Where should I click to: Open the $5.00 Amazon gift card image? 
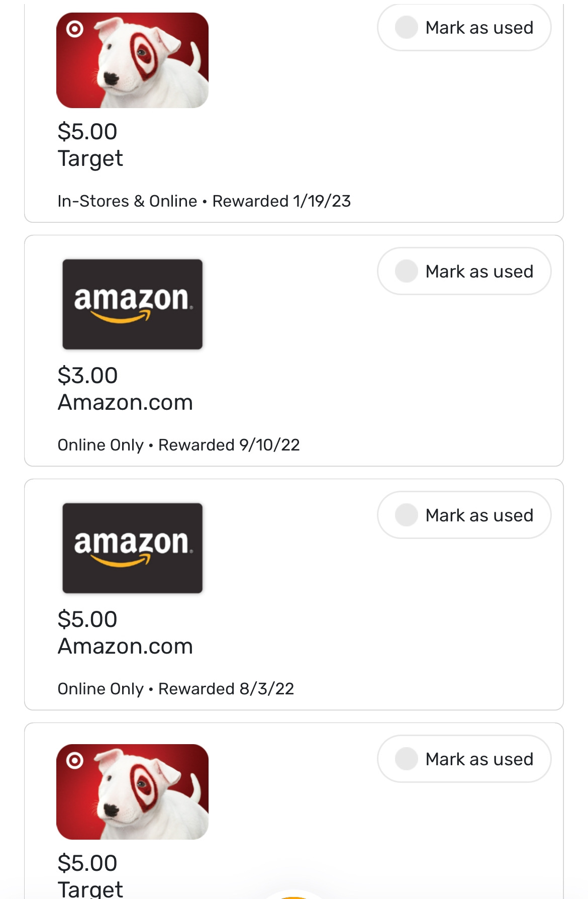[x=132, y=548]
